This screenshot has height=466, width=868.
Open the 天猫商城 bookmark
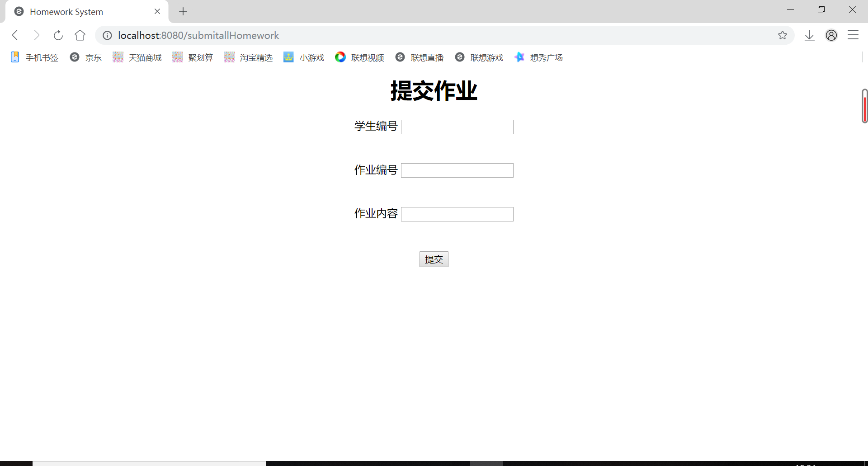pos(145,57)
